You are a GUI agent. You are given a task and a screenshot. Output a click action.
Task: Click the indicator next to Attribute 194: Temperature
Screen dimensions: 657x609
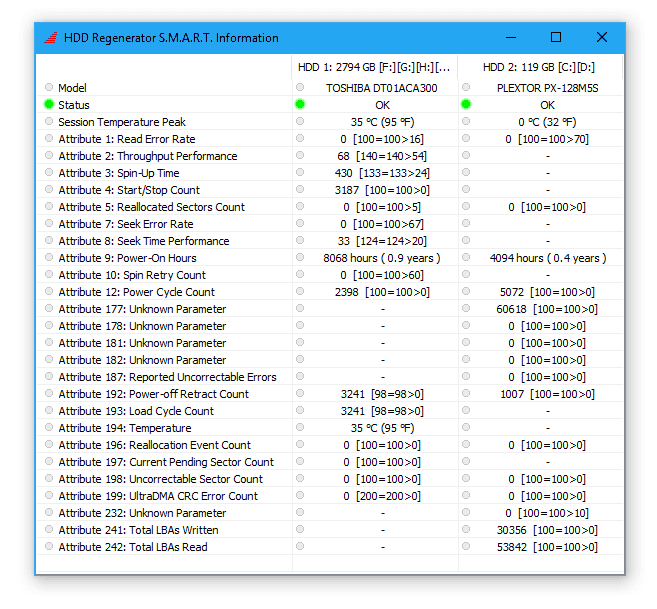point(49,427)
